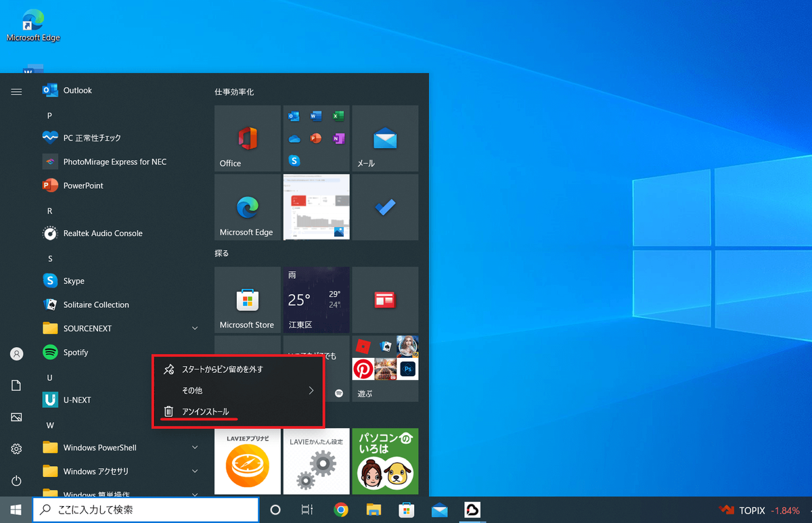Viewport: 812px width, 523px height.
Task: Open Microsoft Store from taskbar
Action: (407, 509)
